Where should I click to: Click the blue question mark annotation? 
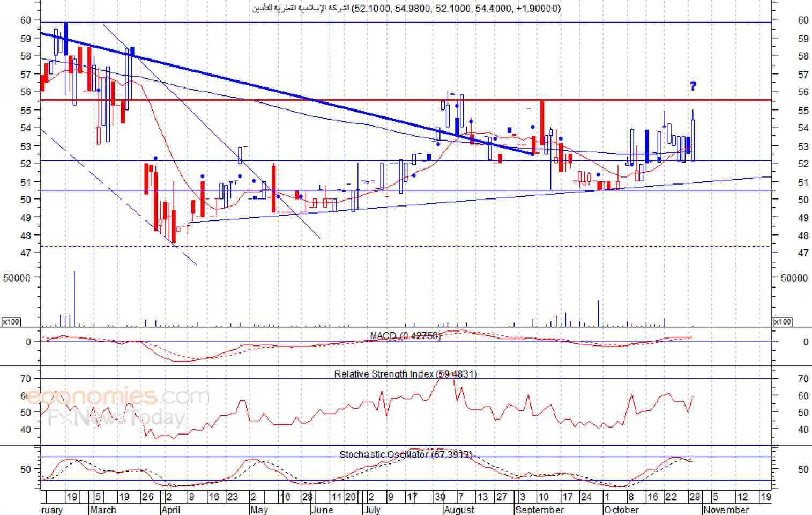(x=692, y=86)
